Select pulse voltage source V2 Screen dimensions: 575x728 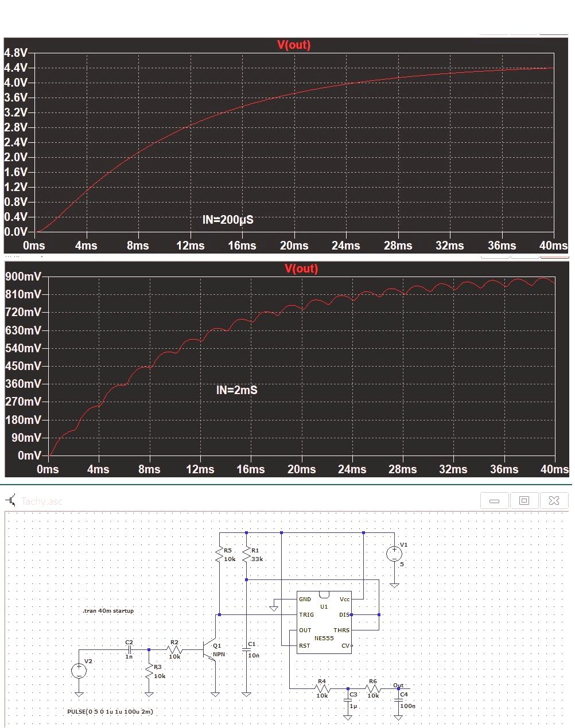(x=79, y=671)
